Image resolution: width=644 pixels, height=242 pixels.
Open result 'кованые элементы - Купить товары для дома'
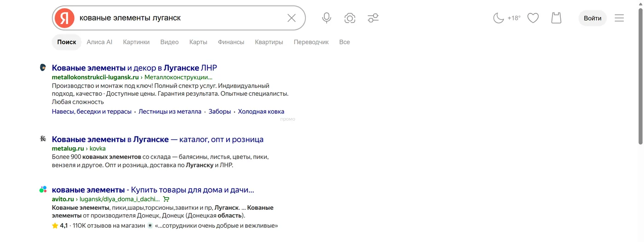[x=153, y=190]
